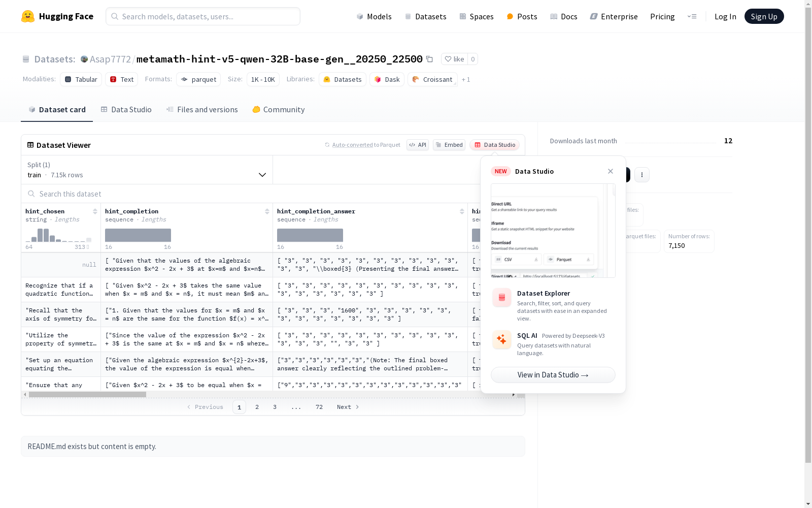Select the Croissant library tag
This screenshot has height=508, width=812.
click(x=432, y=79)
